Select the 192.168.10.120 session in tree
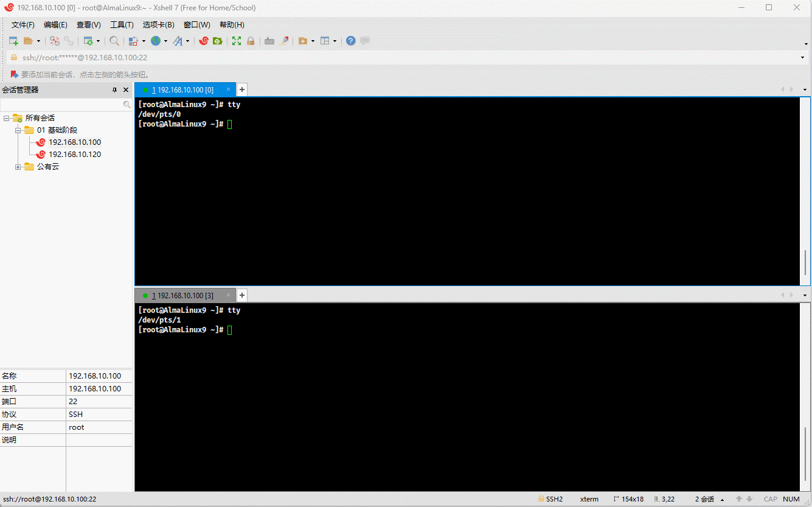Screen dimensions: 812x507 point(75,155)
